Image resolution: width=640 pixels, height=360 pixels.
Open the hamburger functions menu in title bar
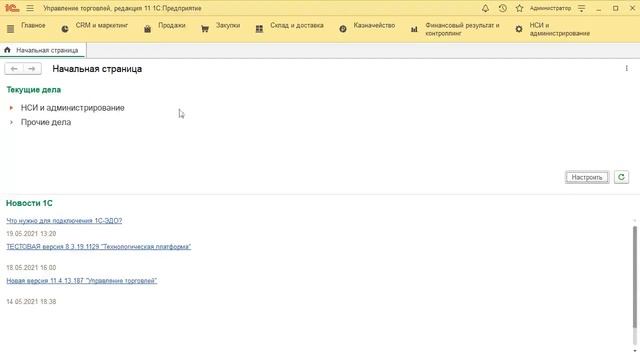click(30, 8)
